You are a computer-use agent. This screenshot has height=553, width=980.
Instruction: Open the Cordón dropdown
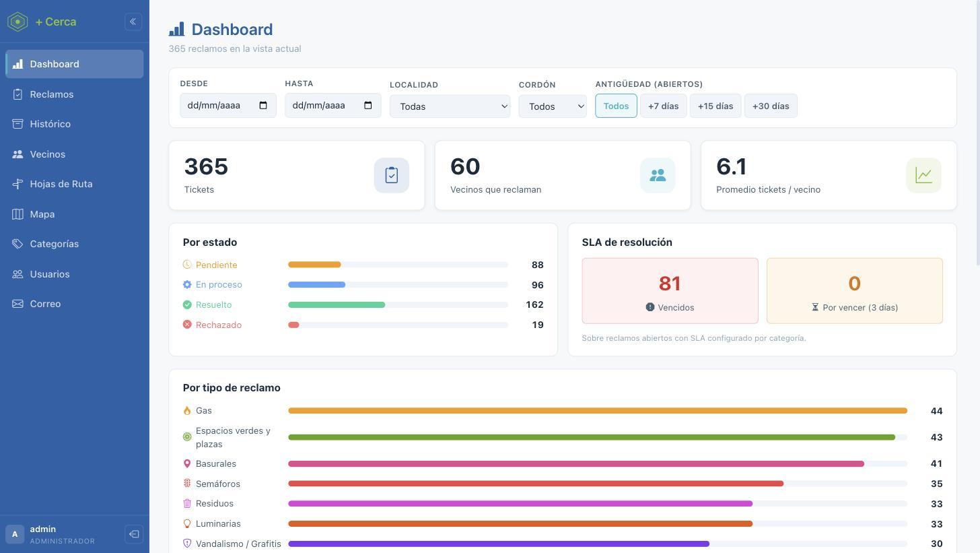[553, 106]
